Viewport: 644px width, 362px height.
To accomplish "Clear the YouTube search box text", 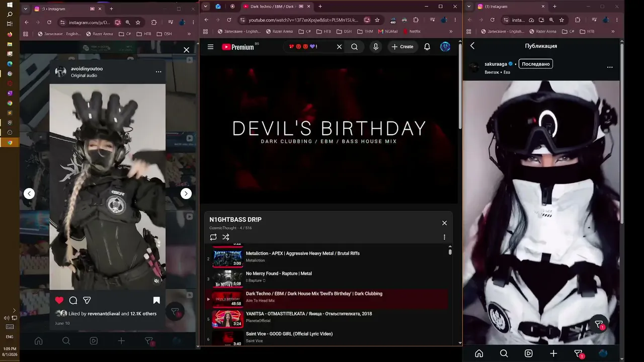I will (339, 47).
